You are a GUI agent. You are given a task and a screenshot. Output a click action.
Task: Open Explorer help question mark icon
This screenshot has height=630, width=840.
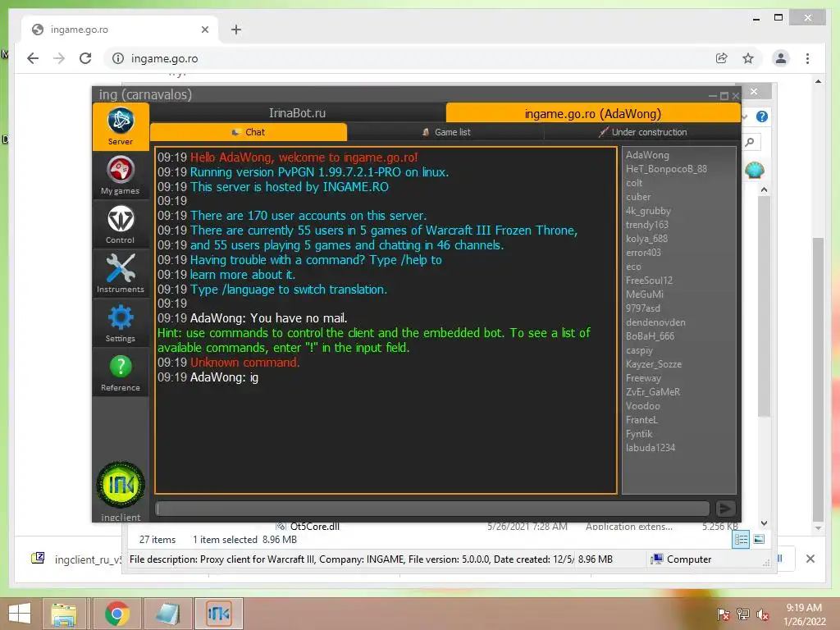click(x=762, y=116)
